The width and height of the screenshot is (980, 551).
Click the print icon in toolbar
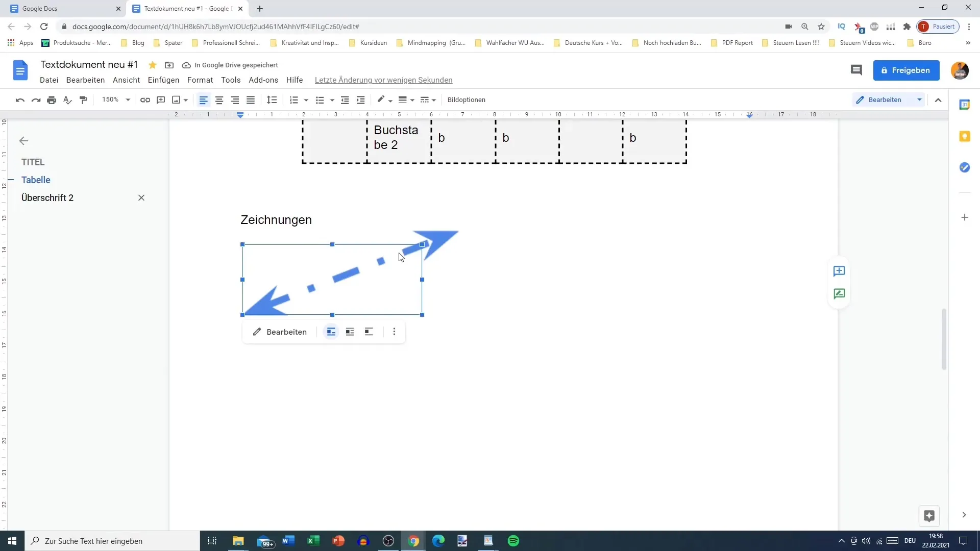click(52, 99)
